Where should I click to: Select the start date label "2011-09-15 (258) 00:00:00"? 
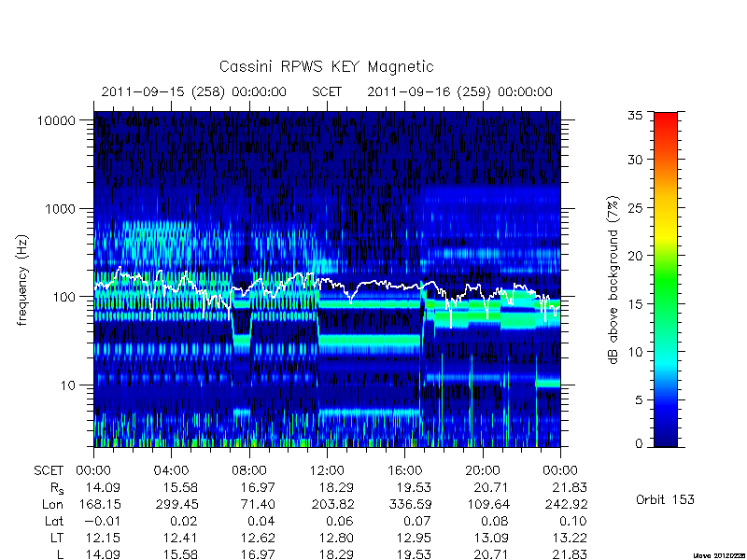point(194,91)
